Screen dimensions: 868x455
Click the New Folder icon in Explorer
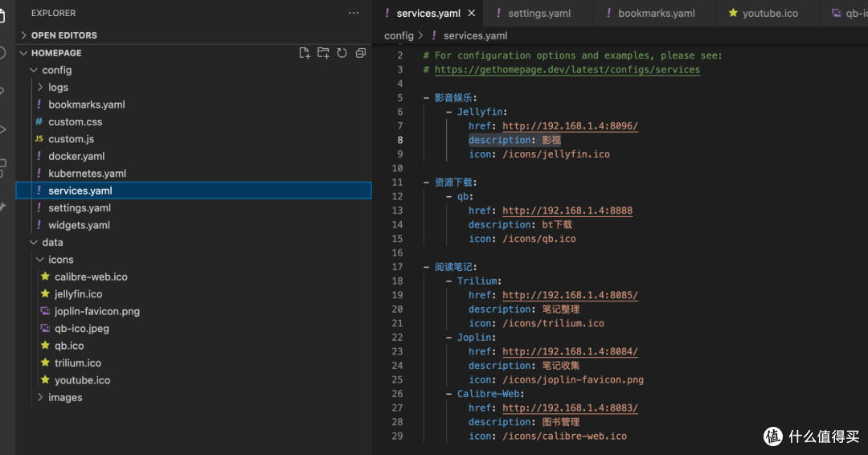323,53
